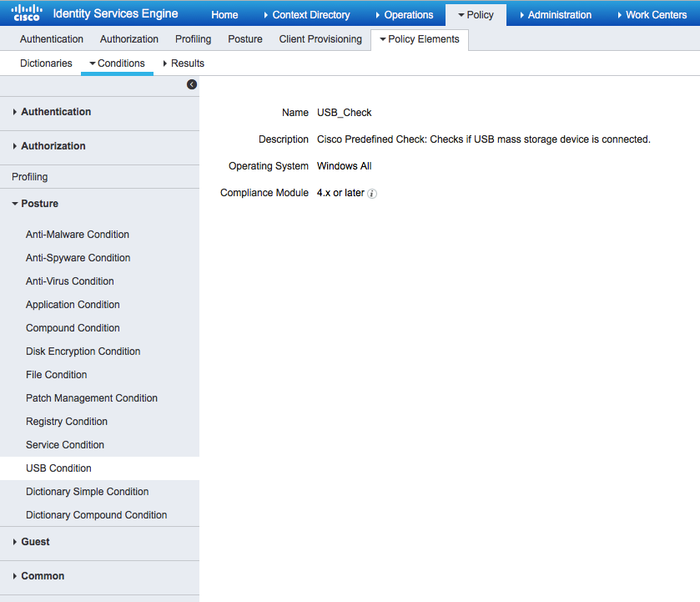Open the Results dropdown sub-tab

click(x=184, y=63)
